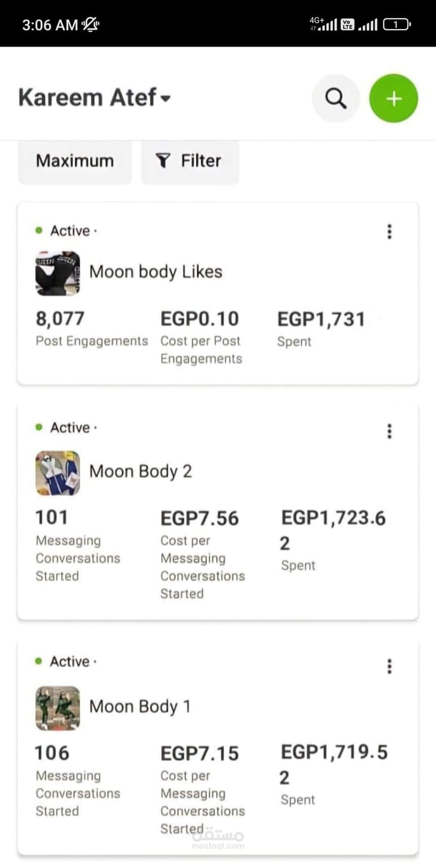Click the funnel Filter icon
Screen dimensions: 436x868
point(163,161)
